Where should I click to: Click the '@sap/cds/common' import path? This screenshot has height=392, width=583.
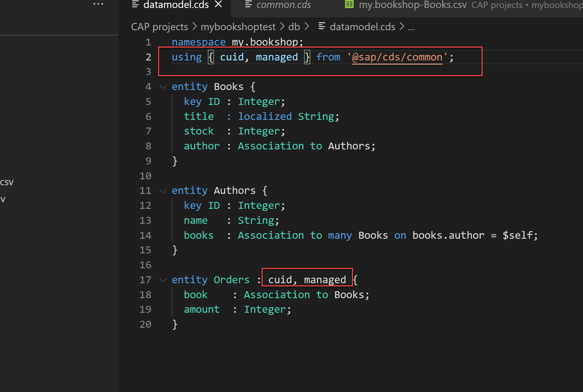click(x=398, y=57)
